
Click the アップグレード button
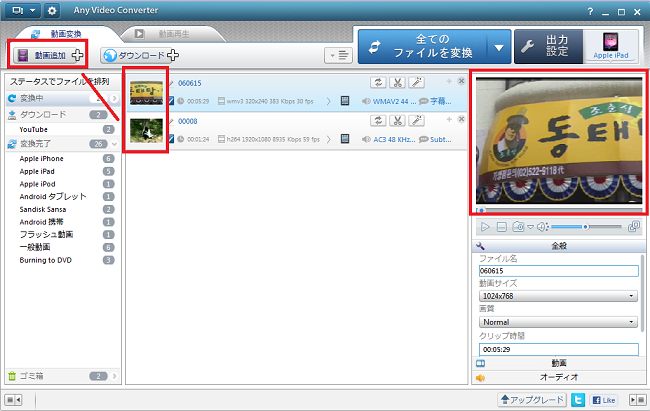pos(532,400)
